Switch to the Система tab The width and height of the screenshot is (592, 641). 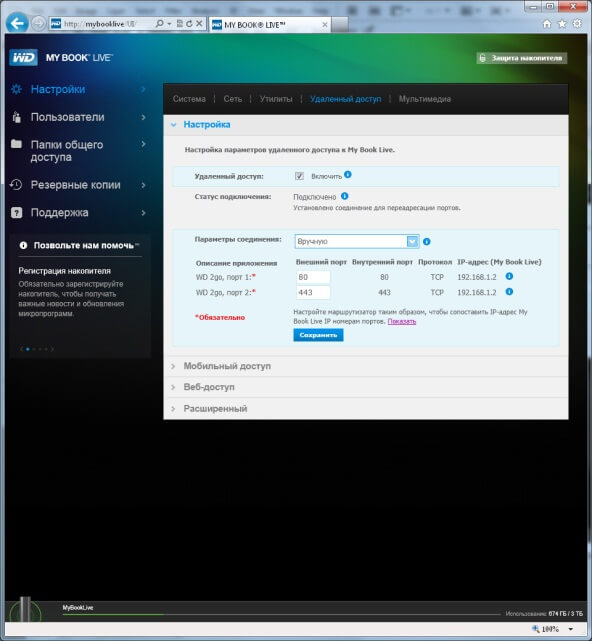point(189,99)
